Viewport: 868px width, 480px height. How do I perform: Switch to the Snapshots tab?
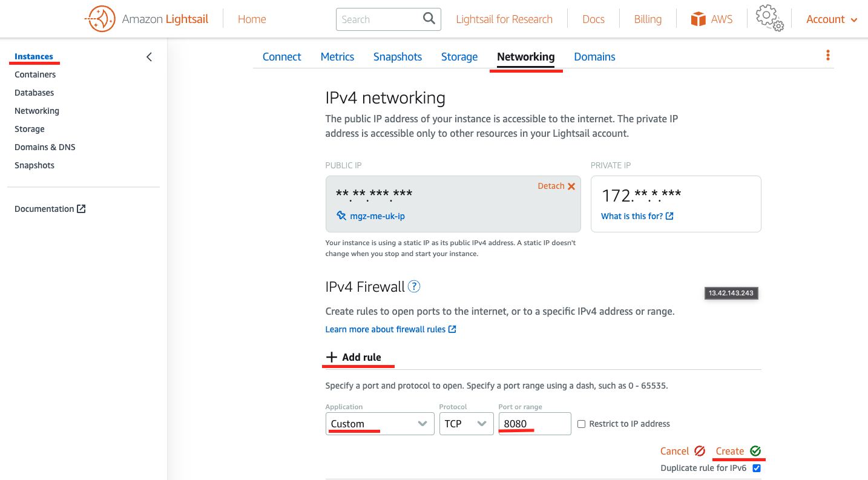click(398, 57)
